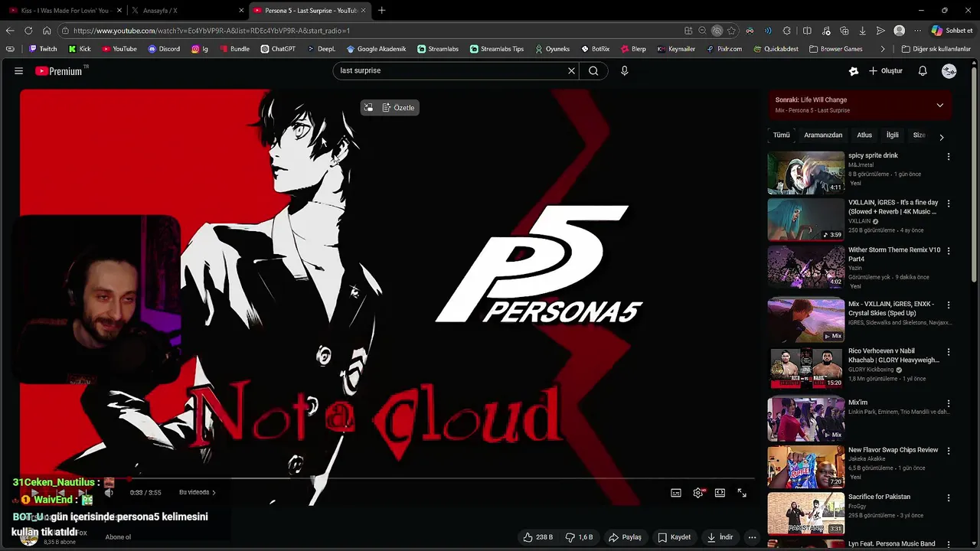Go back in browser history
Image resolution: width=980 pixels, height=551 pixels.
click(10, 31)
